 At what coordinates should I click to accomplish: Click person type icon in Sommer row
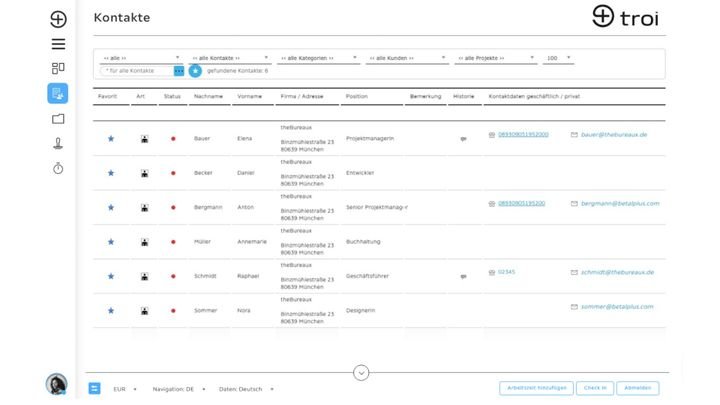coord(145,311)
